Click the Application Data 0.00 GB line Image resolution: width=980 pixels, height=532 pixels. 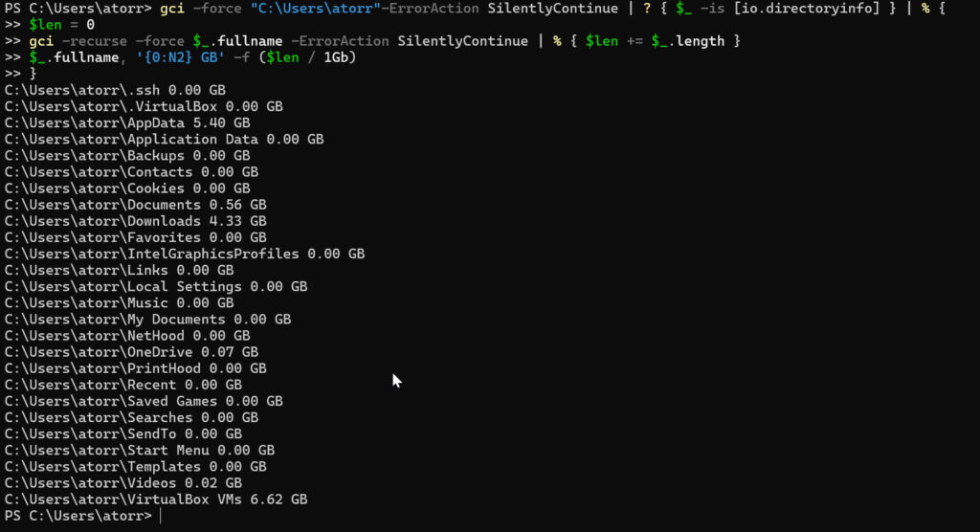click(165, 139)
